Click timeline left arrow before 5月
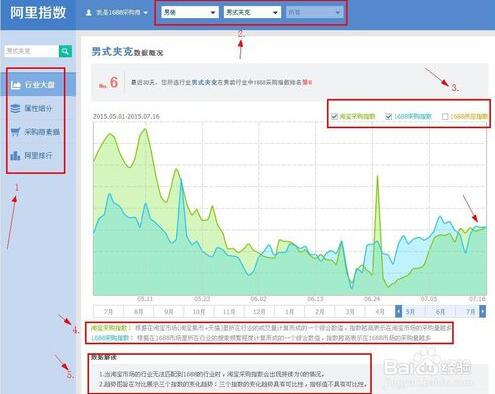This screenshot has width=495, height=394. click(398, 311)
